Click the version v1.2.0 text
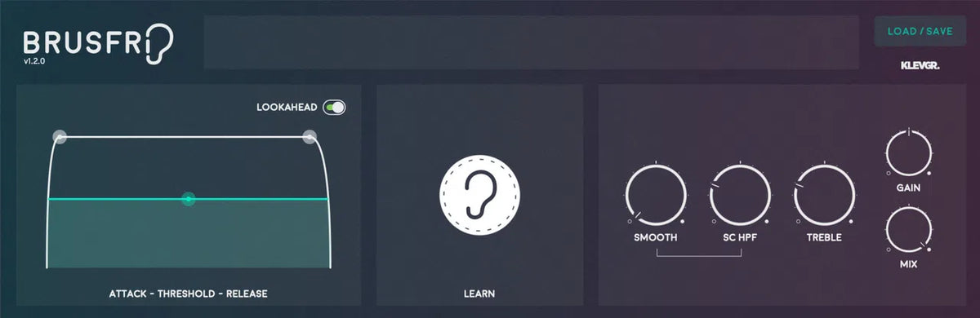 [34, 61]
